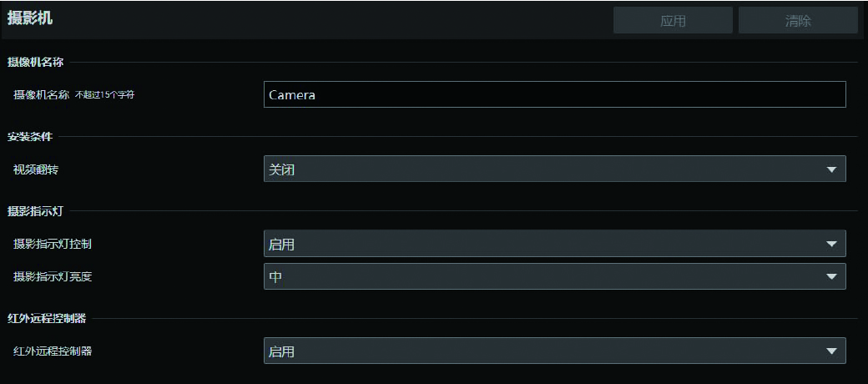Open the 红外远程控制器 dropdown showing 启用
Screen dimensions: 868x384
click(554, 351)
